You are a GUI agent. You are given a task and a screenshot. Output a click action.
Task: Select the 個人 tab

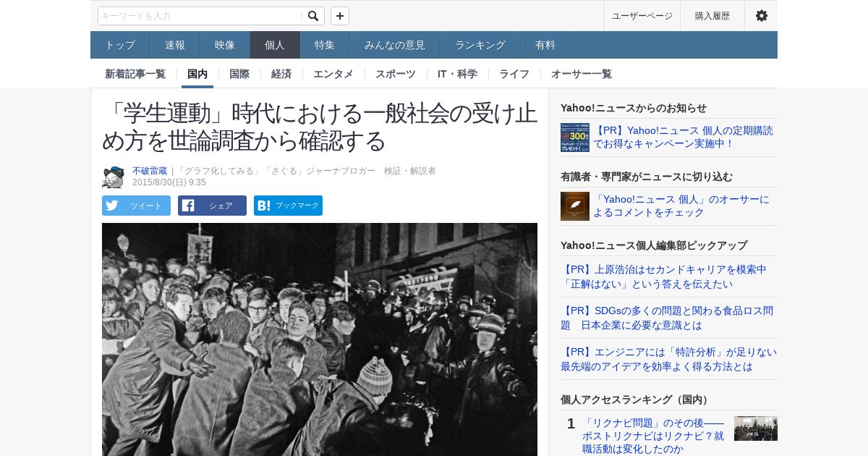pyautogui.click(x=275, y=45)
